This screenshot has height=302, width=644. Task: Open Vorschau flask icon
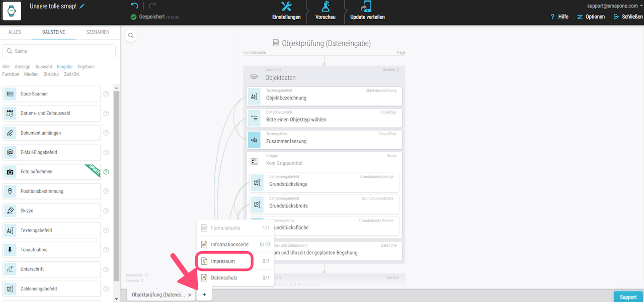click(x=326, y=7)
